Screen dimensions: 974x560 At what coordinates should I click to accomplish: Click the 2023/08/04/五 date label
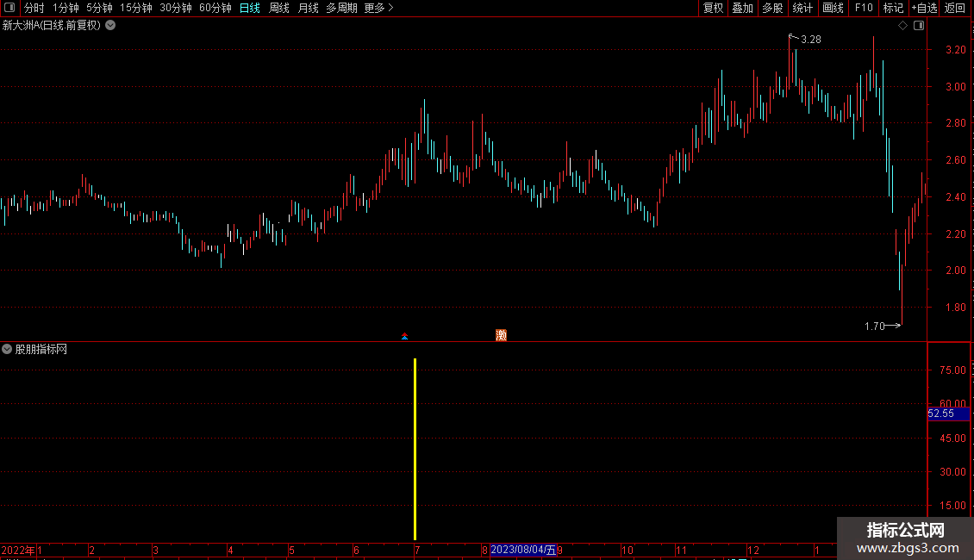[523, 550]
